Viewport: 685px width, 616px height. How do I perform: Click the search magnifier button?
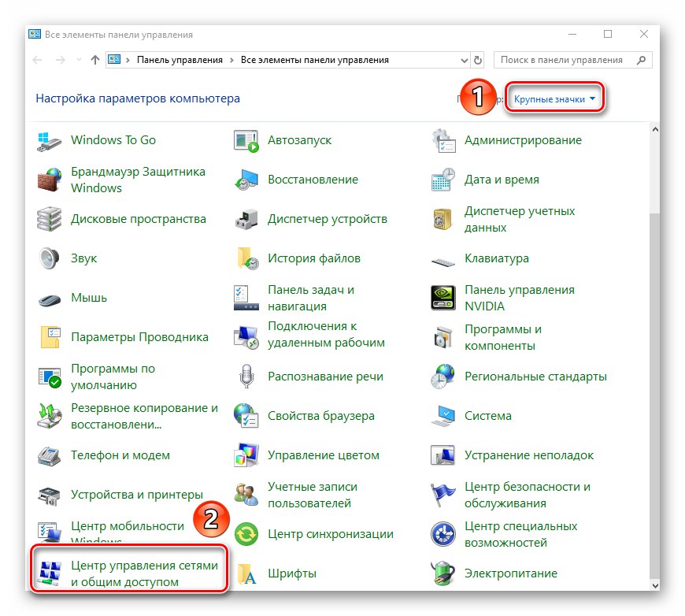point(642,60)
